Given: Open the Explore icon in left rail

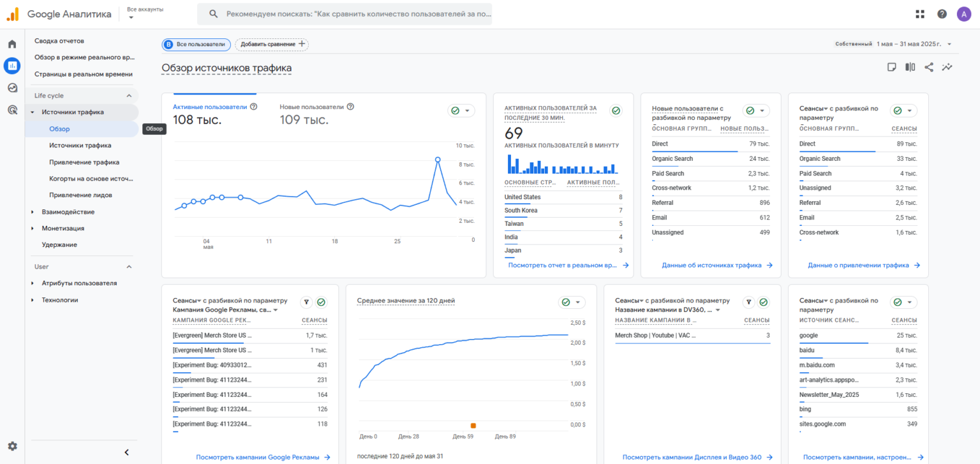Looking at the screenshot, I should pos(12,88).
